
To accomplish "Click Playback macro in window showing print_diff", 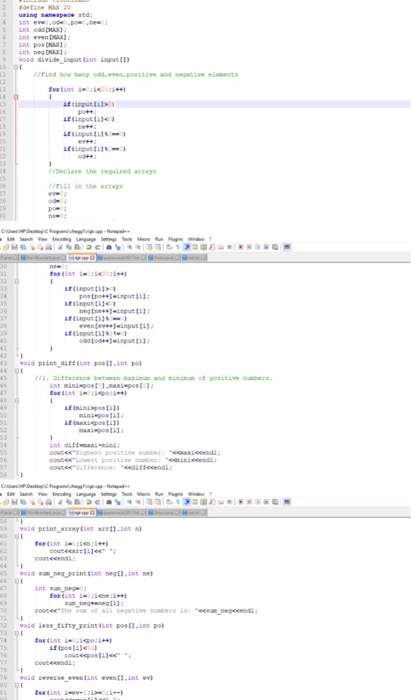I will click(257, 247).
